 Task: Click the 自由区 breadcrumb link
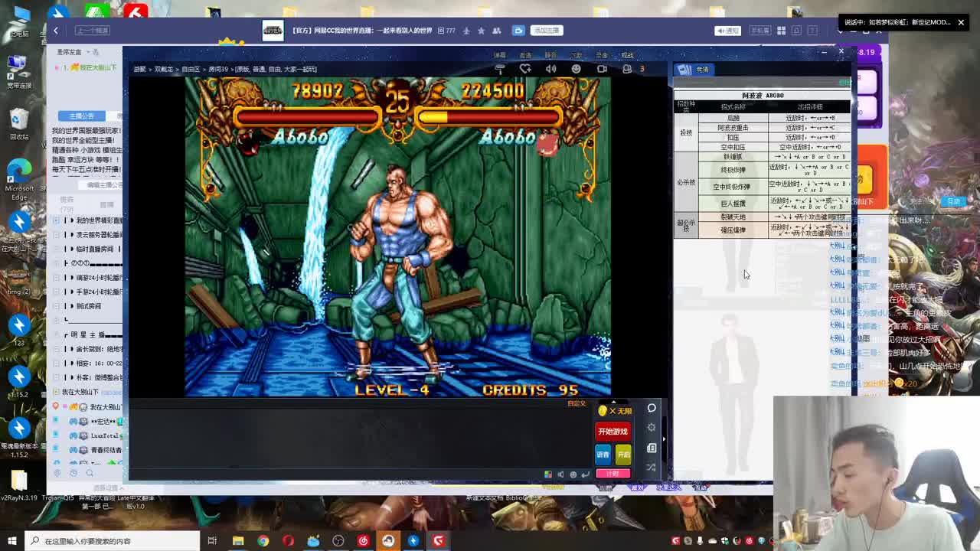click(191, 69)
